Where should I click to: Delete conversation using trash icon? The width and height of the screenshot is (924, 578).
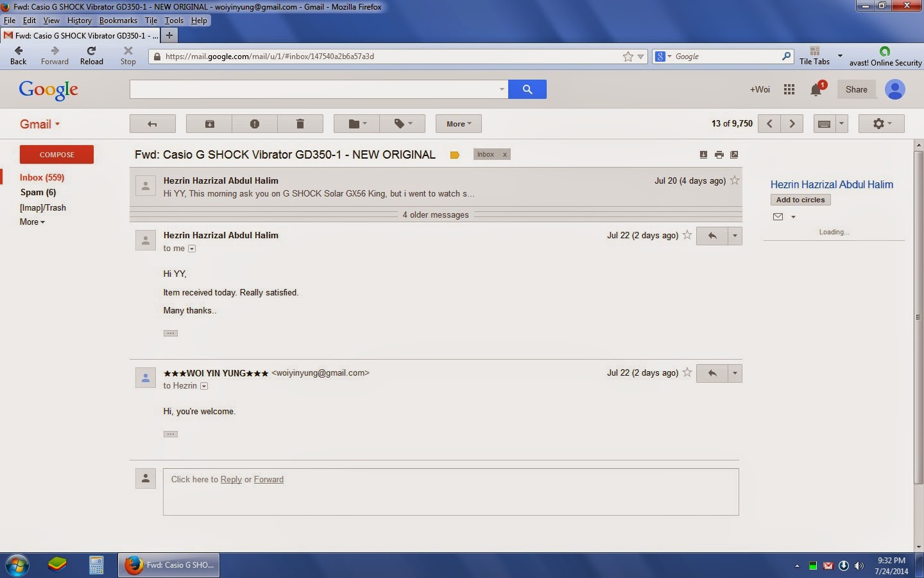coord(300,124)
